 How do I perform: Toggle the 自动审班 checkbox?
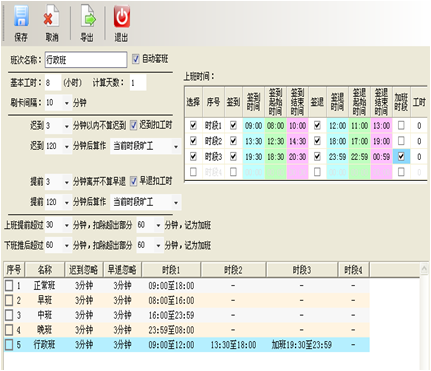(136, 59)
